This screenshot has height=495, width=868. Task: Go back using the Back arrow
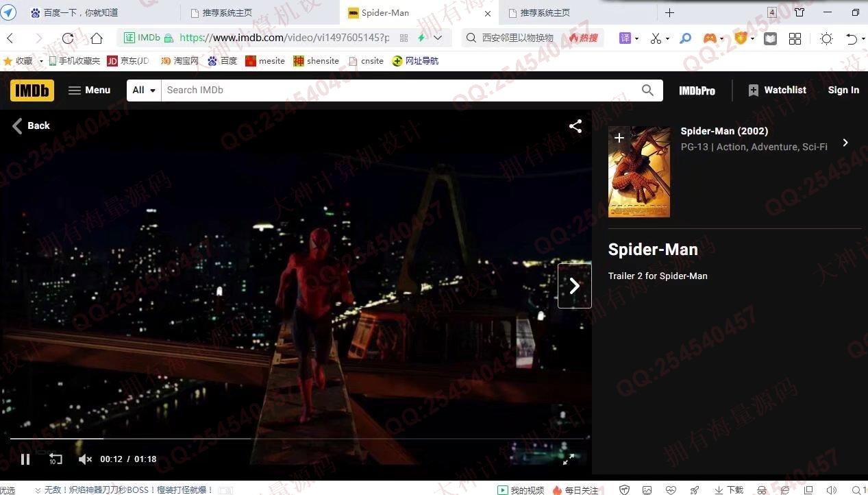(x=31, y=125)
